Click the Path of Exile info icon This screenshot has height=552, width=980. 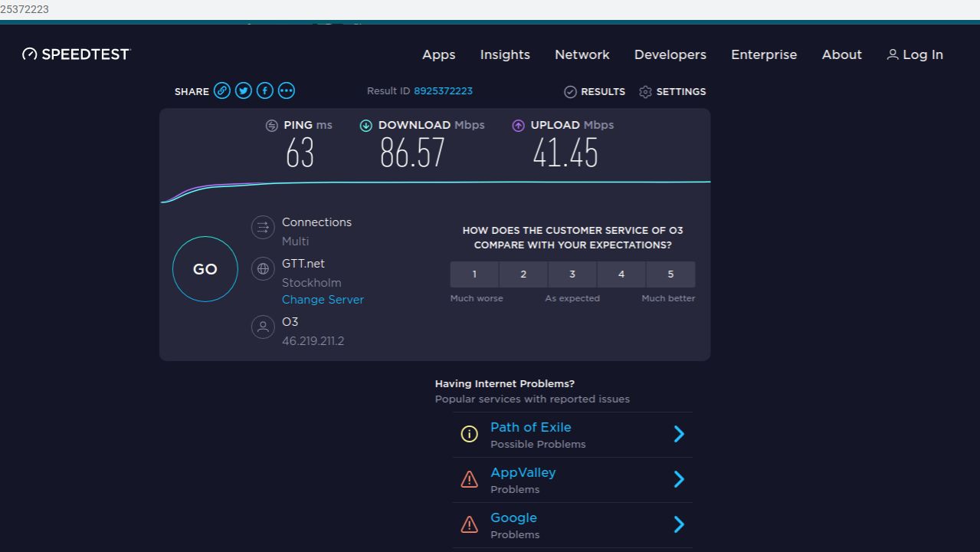tap(469, 435)
